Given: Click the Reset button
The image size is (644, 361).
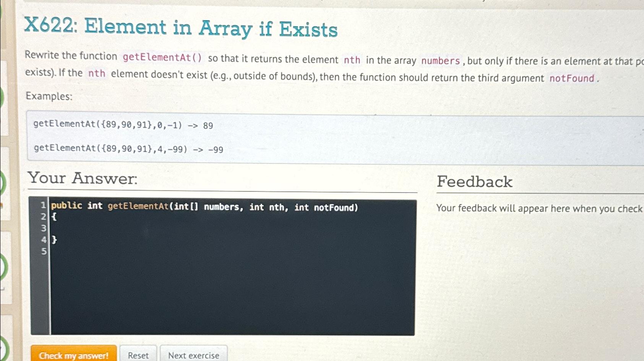Looking at the screenshot, I should click(x=138, y=355).
